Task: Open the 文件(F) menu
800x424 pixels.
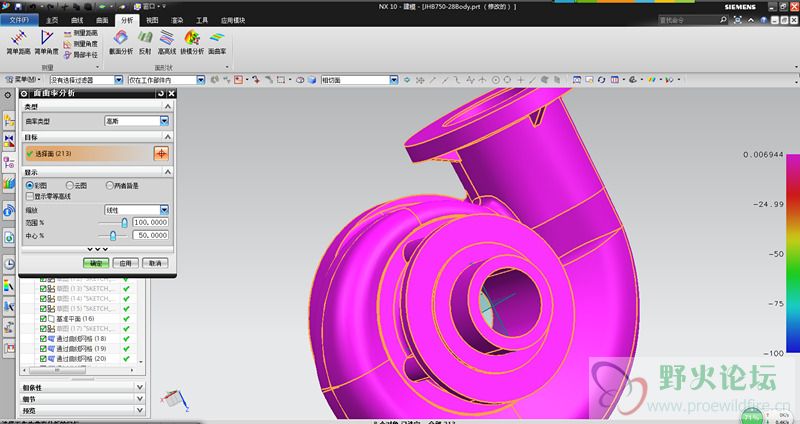Action: tap(20, 19)
